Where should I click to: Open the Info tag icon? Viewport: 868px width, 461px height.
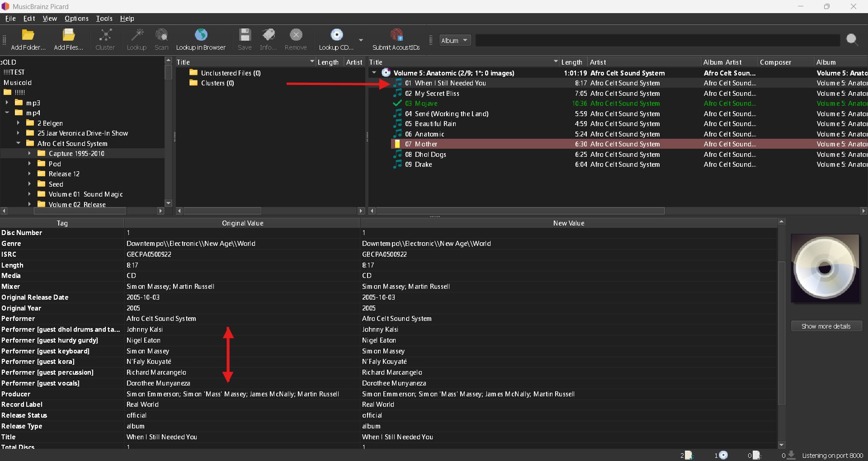[x=269, y=35]
